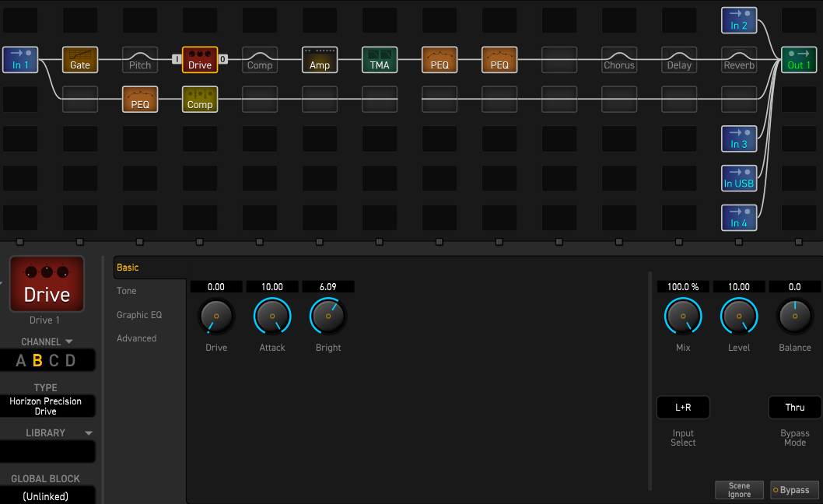Select the yellow Comp block in the second row
Image resolution: width=823 pixels, height=504 pixels.
click(199, 99)
